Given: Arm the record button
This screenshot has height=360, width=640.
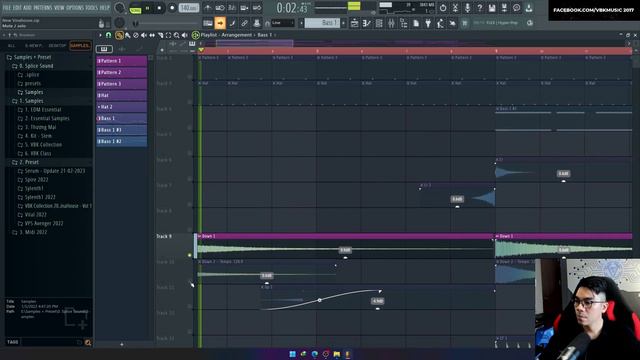Looking at the screenshot, I should pyautogui.click(x=172, y=8).
